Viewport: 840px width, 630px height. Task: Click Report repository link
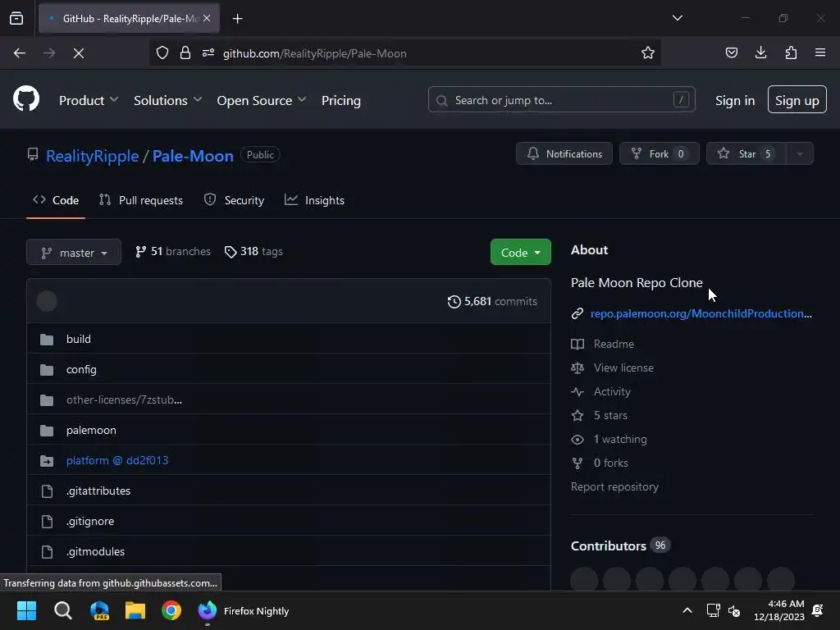click(614, 487)
